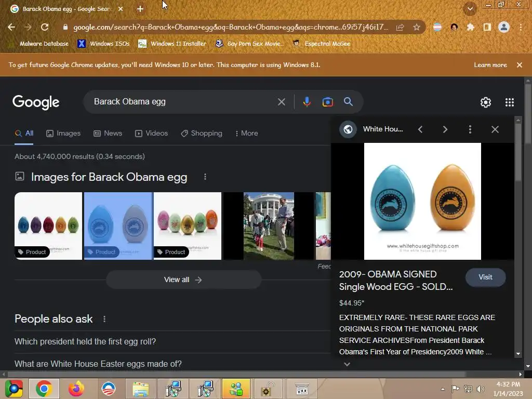Image resolution: width=532 pixels, height=399 pixels.
Task: Open Google quick settings gear
Action: point(486,102)
